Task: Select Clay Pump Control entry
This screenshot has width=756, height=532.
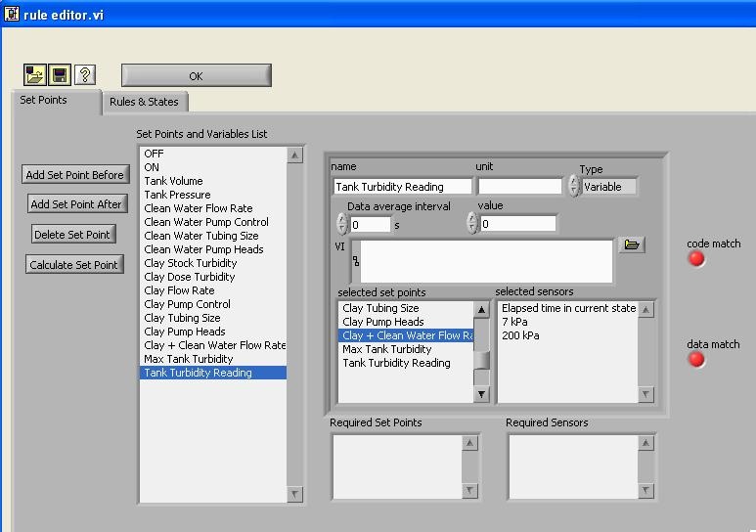Action: tap(212, 304)
